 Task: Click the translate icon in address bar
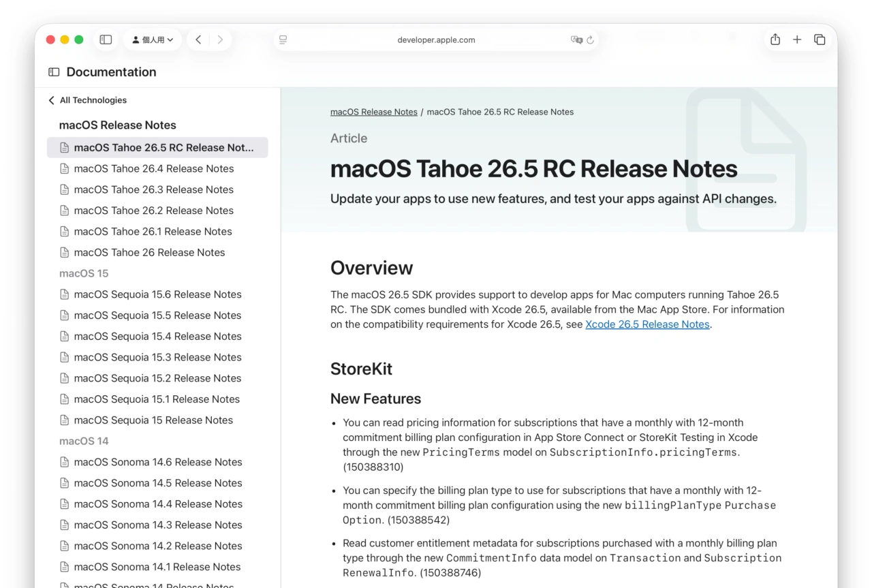click(x=577, y=40)
